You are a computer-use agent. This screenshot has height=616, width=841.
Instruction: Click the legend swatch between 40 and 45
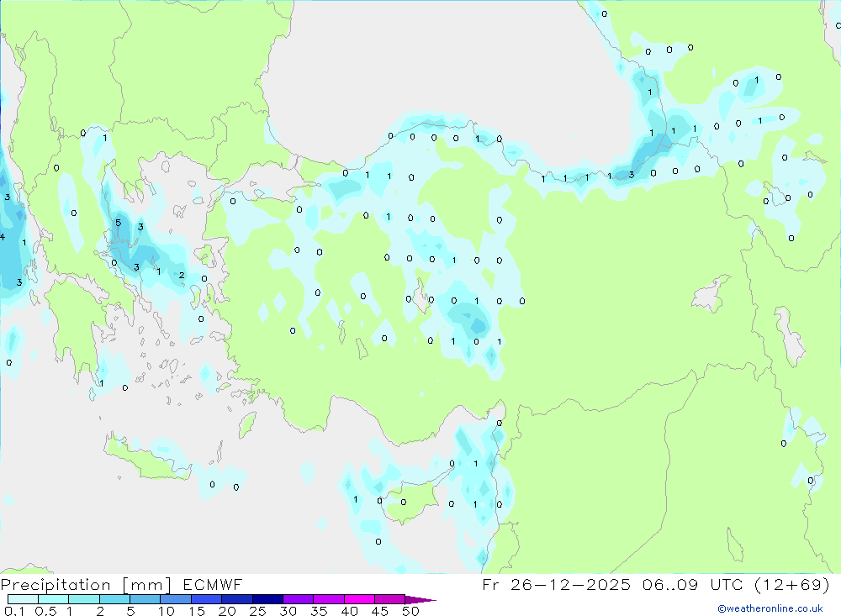pos(359,599)
